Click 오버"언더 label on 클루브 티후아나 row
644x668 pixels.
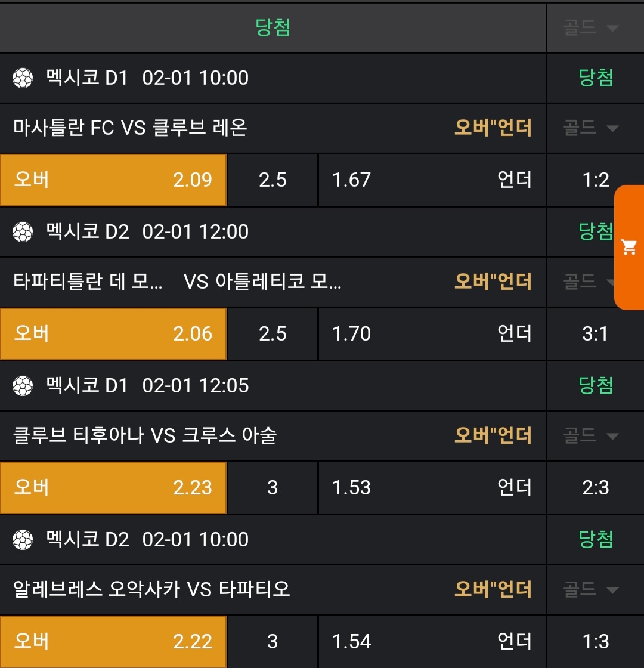493,436
